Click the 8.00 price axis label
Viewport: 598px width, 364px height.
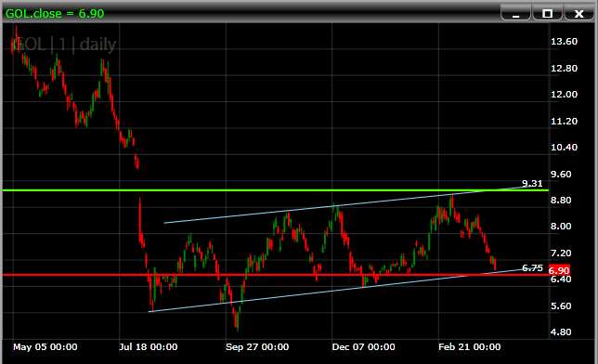[x=561, y=227]
